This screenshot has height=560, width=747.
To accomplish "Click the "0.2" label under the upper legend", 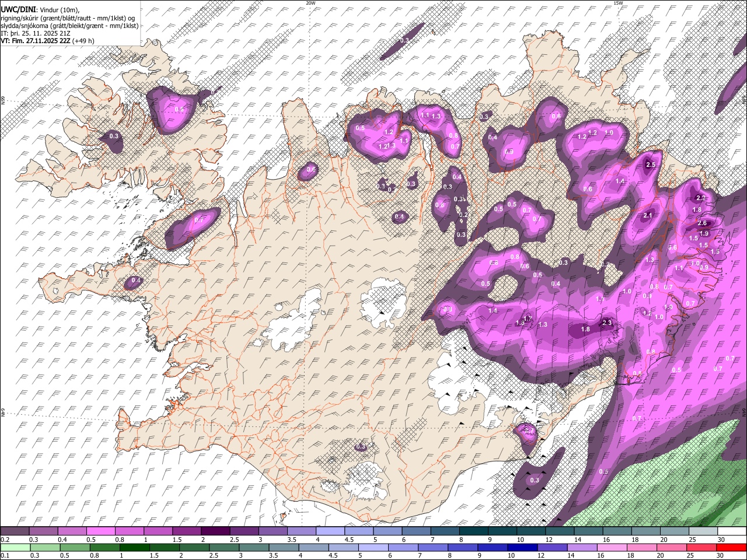I will pos(5,540).
